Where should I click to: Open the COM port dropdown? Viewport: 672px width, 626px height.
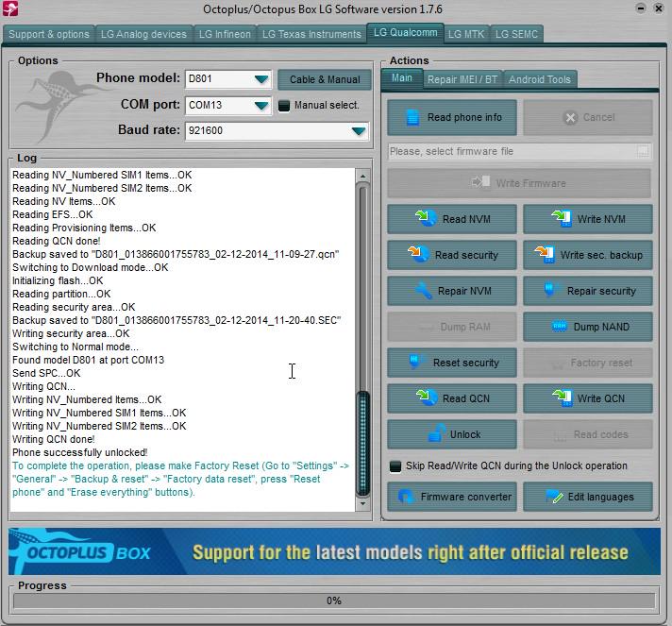pos(261,106)
